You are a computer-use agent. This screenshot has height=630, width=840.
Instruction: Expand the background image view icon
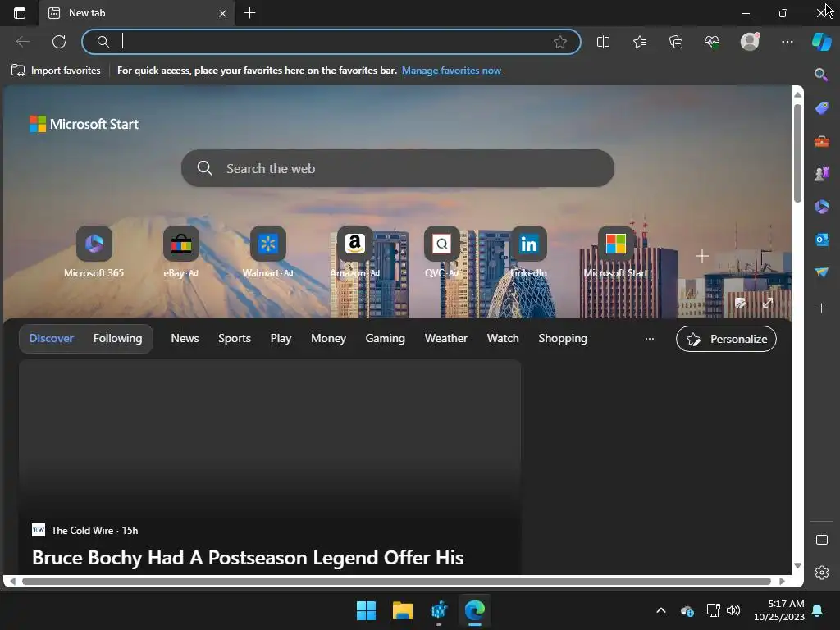click(768, 304)
